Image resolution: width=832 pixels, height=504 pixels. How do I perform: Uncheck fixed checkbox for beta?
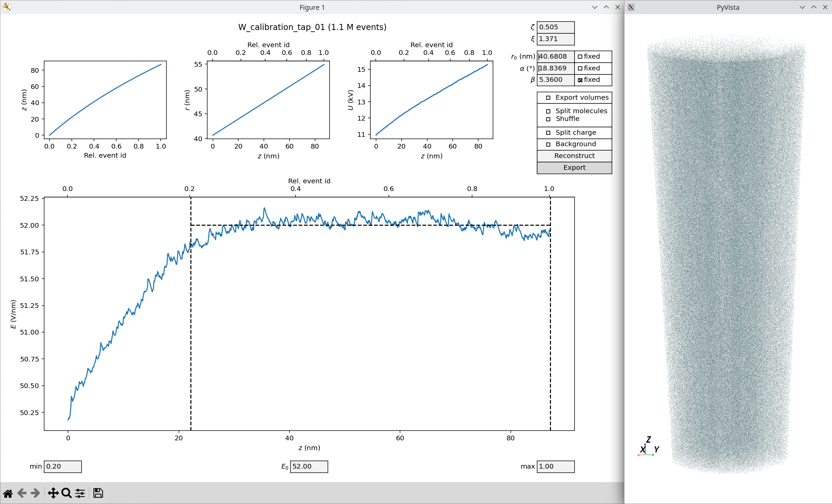pos(580,80)
